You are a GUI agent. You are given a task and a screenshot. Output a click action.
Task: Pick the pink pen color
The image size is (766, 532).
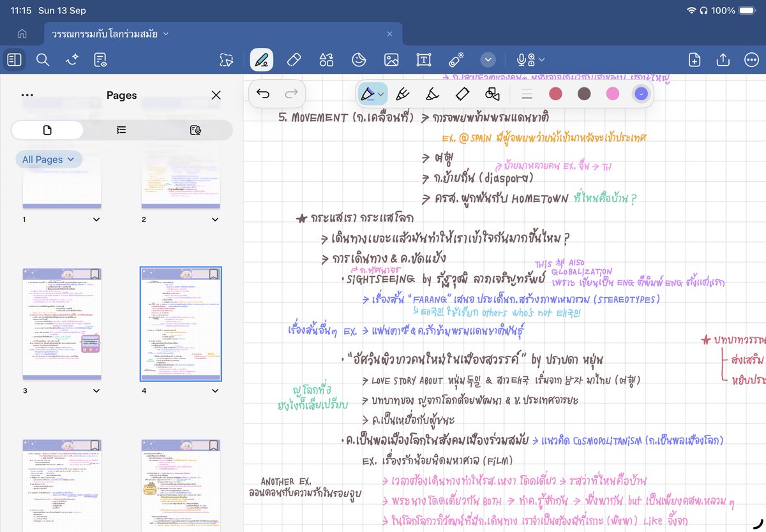[x=613, y=94]
